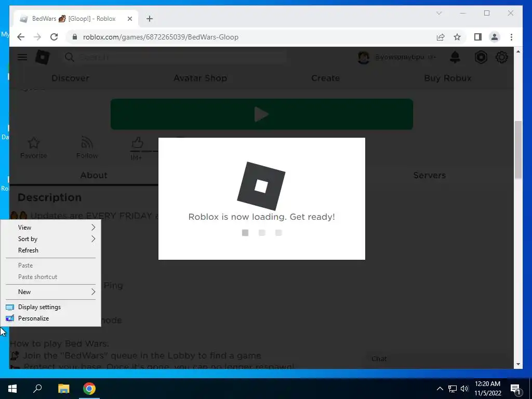Reload the Roblox page
The image size is (532, 399).
click(54, 37)
